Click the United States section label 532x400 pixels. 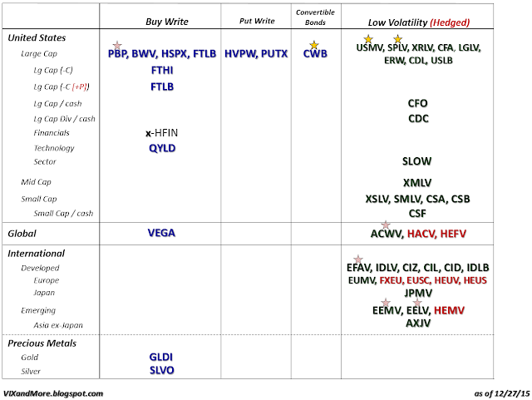coord(37,37)
